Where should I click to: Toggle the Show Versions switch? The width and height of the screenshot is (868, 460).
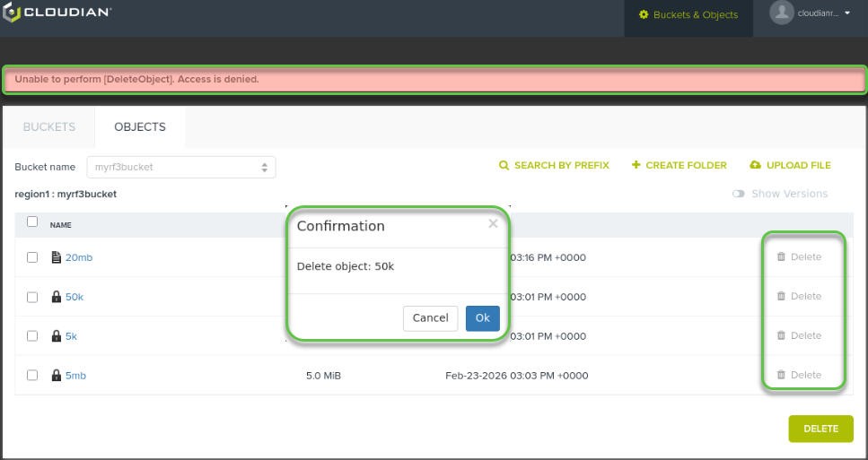739,194
